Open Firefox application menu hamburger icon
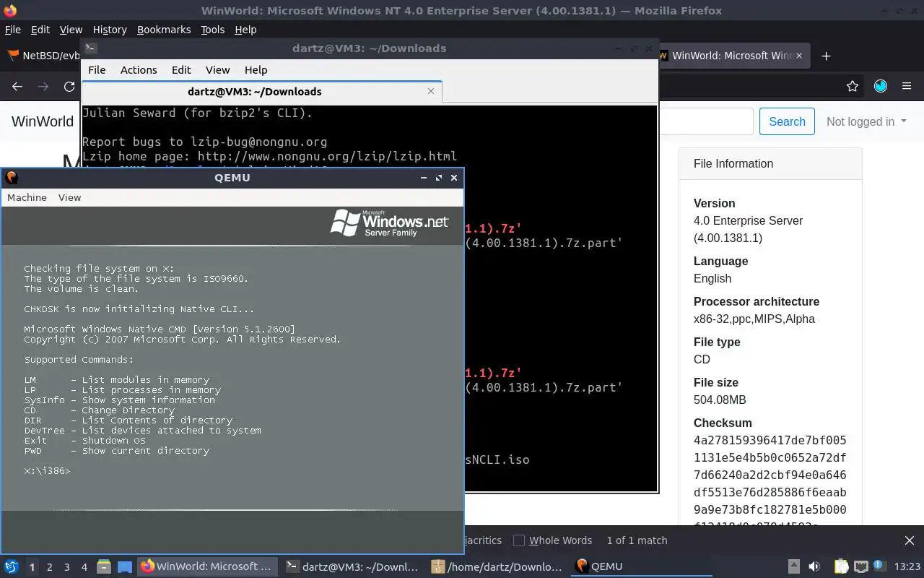The width and height of the screenshot is (924, 578). [907, 86]
